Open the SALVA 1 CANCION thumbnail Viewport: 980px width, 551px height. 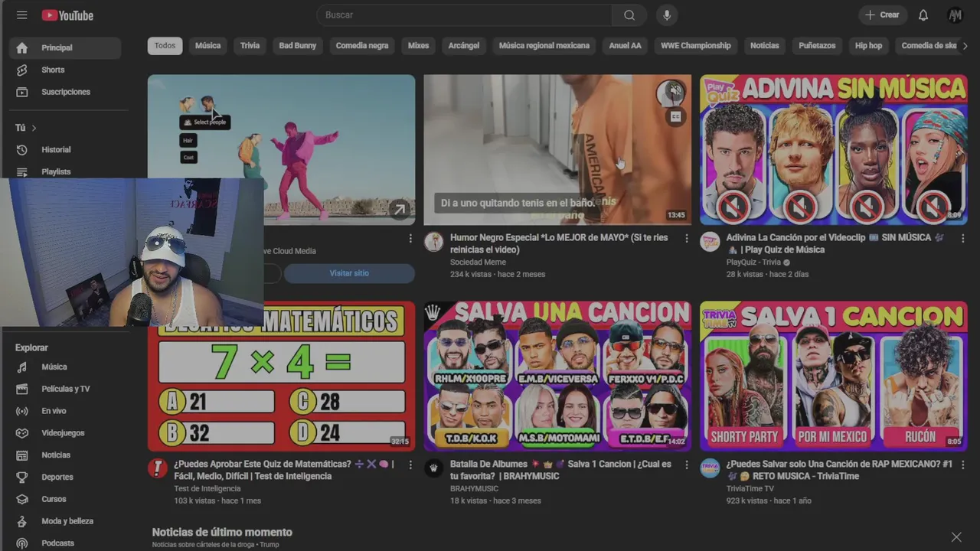(x=833, y=376)
